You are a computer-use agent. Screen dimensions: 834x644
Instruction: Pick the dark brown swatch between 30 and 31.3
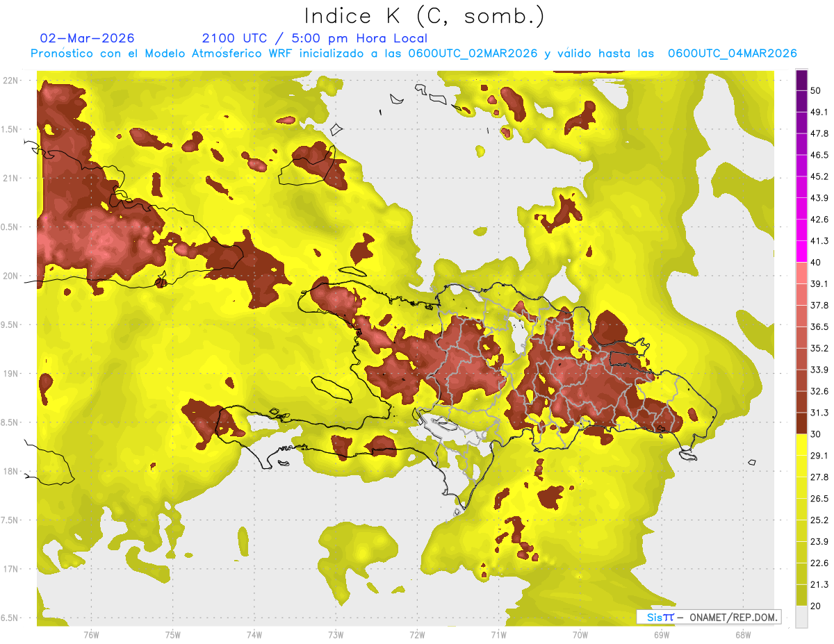[801, 423]
